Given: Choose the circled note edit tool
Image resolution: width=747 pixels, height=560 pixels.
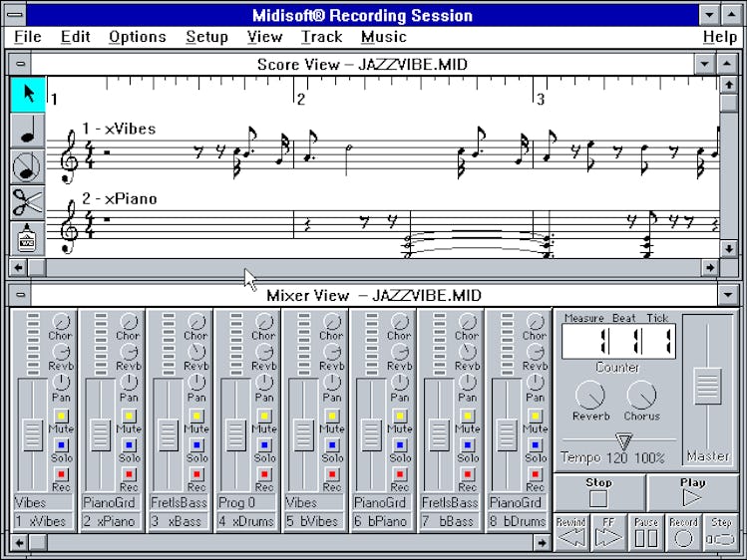Looking at the screenshot, I should (28, 167).
